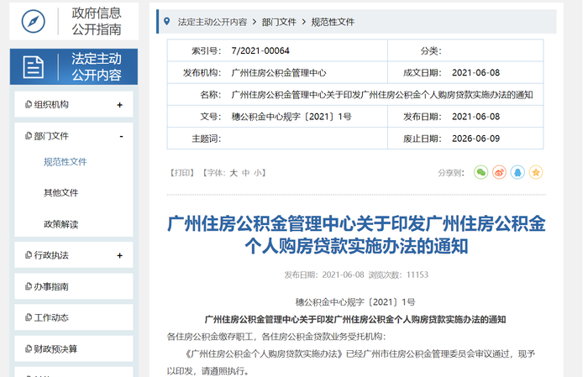
Task: Set the font size to 小
Action: click(x=258, y=173)
